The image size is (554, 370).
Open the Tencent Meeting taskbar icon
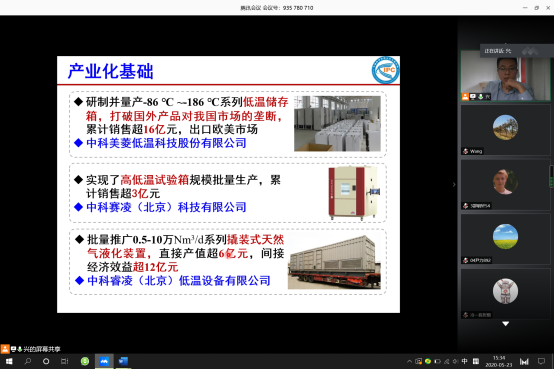[104, 362]
